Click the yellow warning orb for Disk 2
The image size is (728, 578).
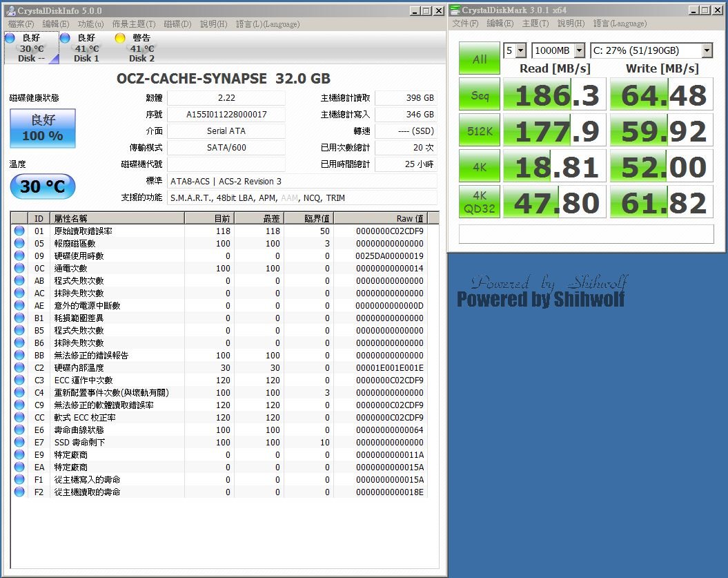point(120,37)
